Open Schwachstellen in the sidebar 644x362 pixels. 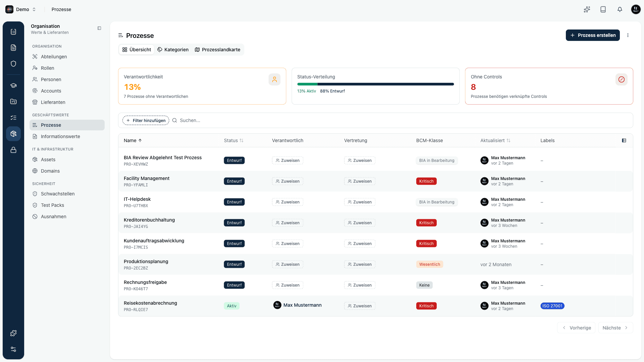coord(67,194)
